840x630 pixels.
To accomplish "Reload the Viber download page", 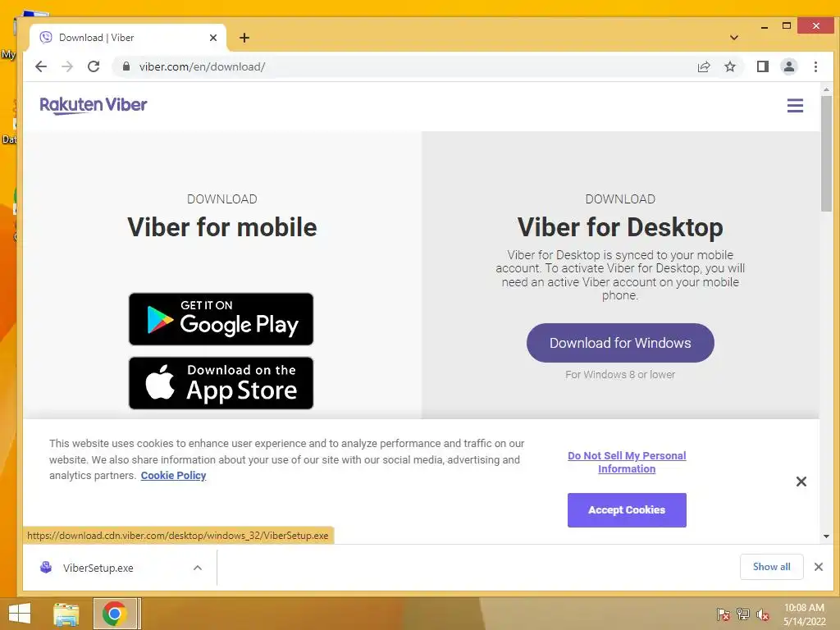I will [94, 66].
